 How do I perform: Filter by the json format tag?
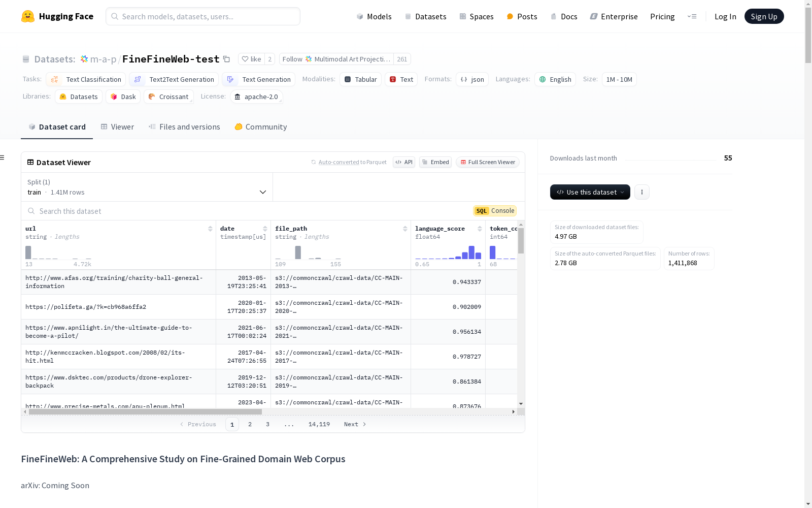[x=472, y=79]
